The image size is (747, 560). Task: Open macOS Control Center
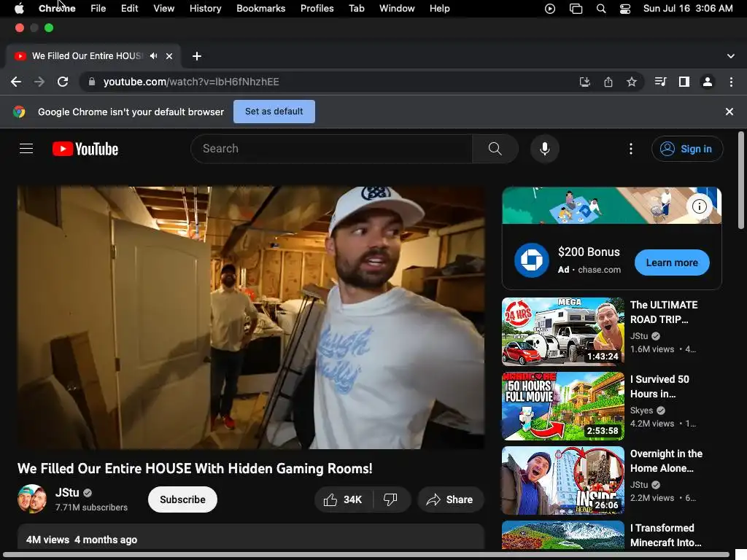click(x=625, y=9)
